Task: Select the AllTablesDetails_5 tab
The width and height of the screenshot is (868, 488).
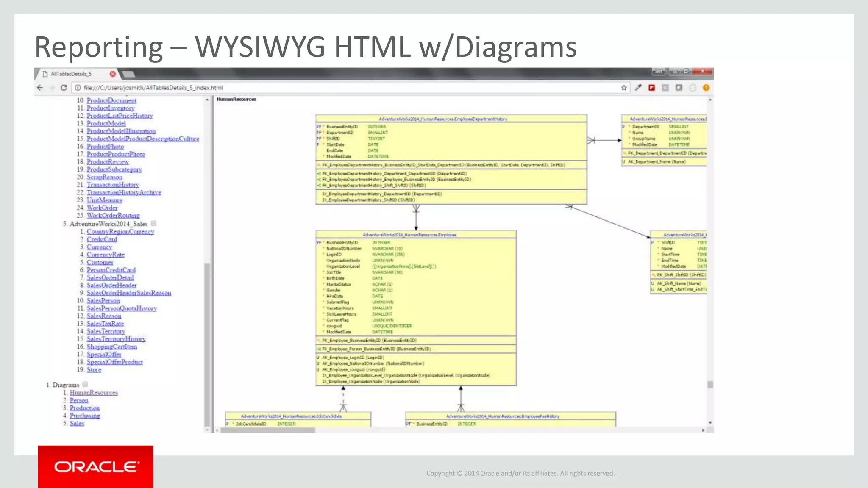Action: coord(77,74)
